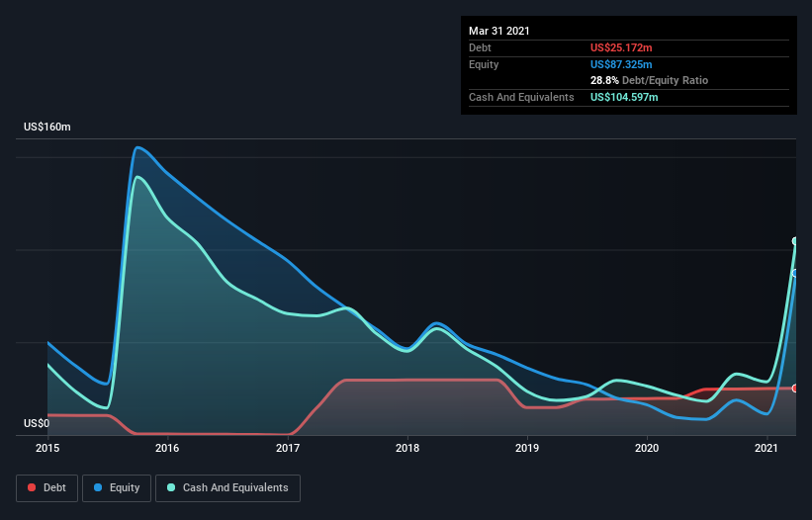Click the Cash value US$104.597m
Viewport: 812px width, 520px height.
(x=624, y=97)
